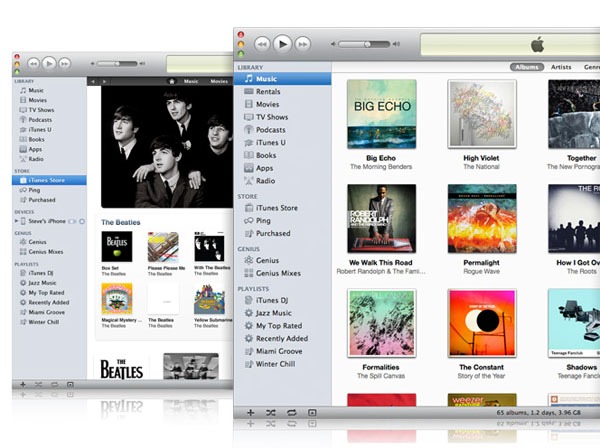Screen dimensions: 600x448
Task: Toggle the artwork viewer button in front window
Action: click(312, 412)
